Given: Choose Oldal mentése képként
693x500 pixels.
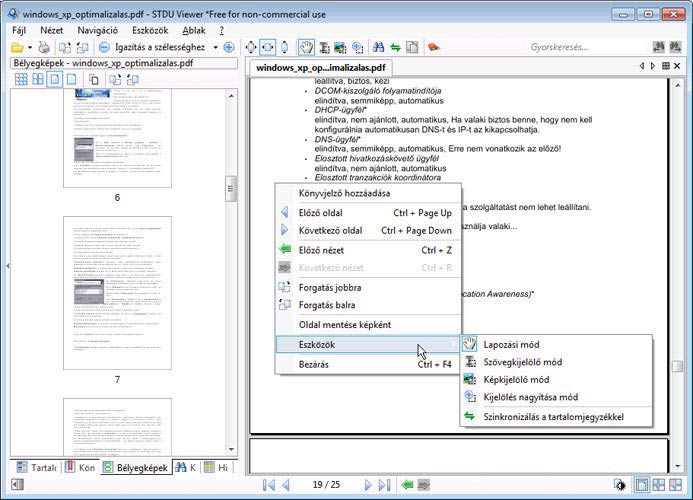Looking at the screenshot, I should pyautogui.click(x=368, y=324).
